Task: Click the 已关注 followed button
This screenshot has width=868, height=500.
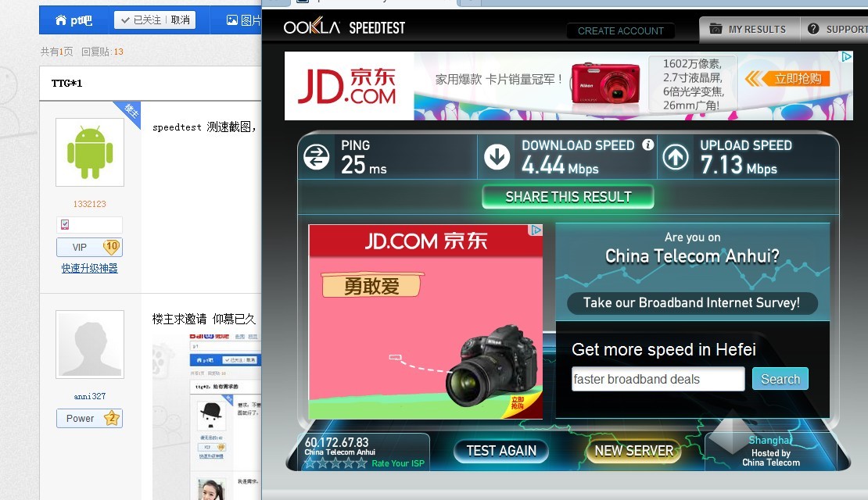Action: point(142,20)
